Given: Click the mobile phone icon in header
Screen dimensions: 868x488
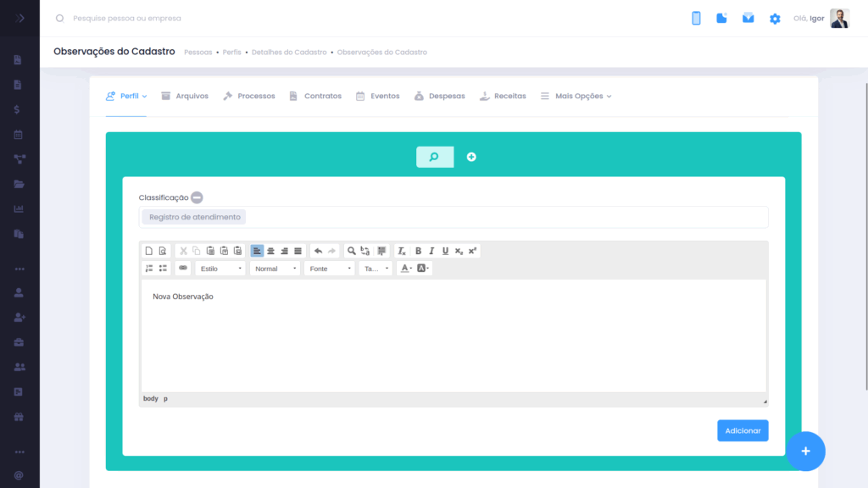Looking at the screenshot, I should coord(696,19).
